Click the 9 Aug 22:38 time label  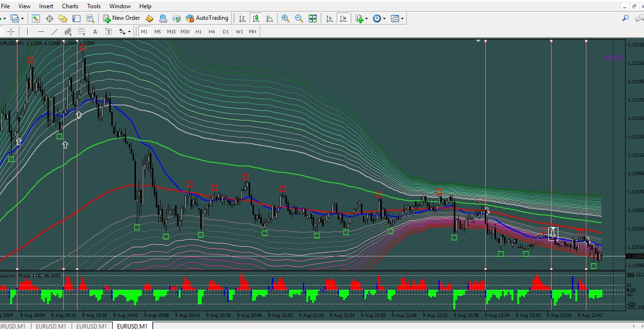click(465, 315)
